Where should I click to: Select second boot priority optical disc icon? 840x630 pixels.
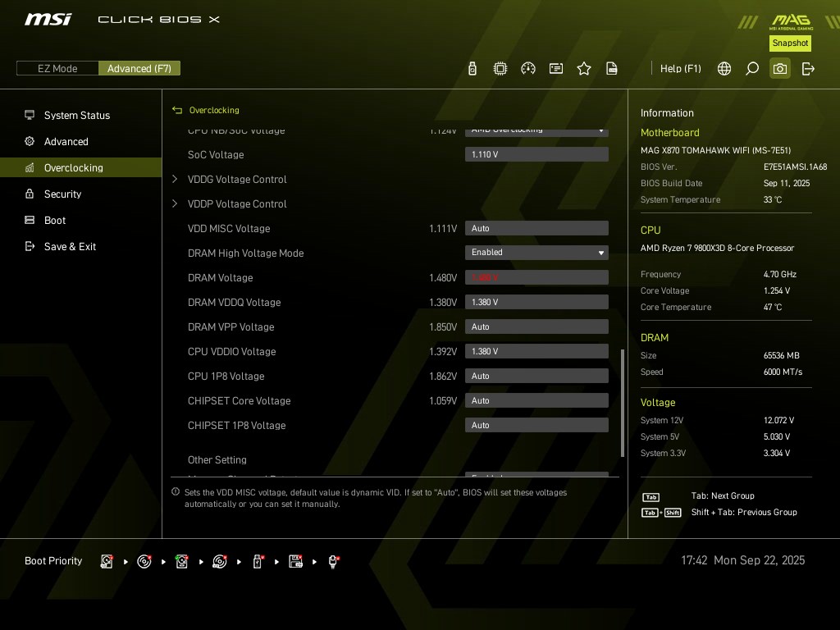144,561
